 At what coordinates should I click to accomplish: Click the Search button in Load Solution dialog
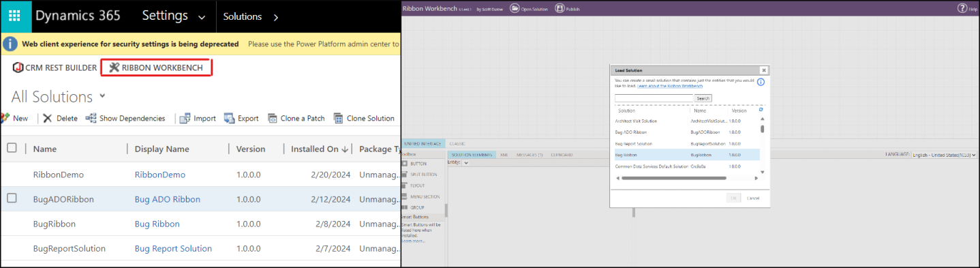click(703, 98)
